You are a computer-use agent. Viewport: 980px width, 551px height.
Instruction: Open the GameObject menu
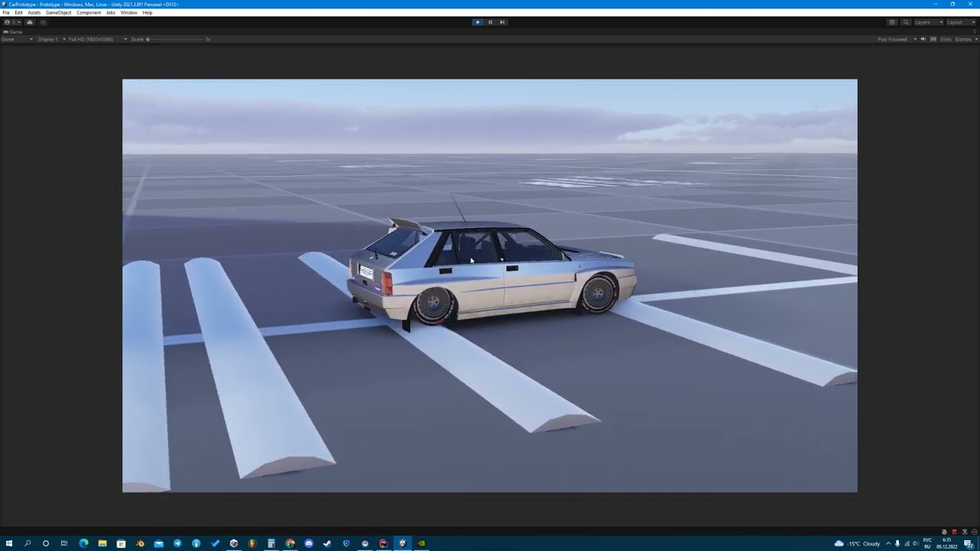coord(58,12)
